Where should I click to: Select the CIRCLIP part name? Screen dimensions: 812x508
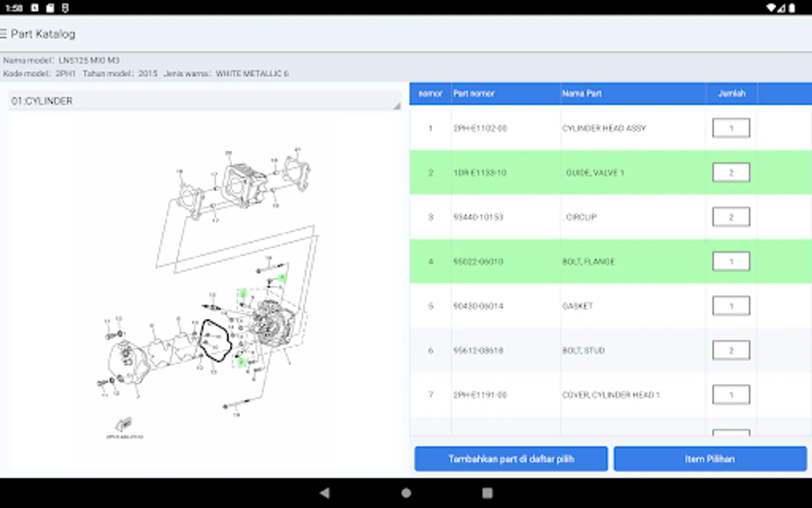coord(581,217)
